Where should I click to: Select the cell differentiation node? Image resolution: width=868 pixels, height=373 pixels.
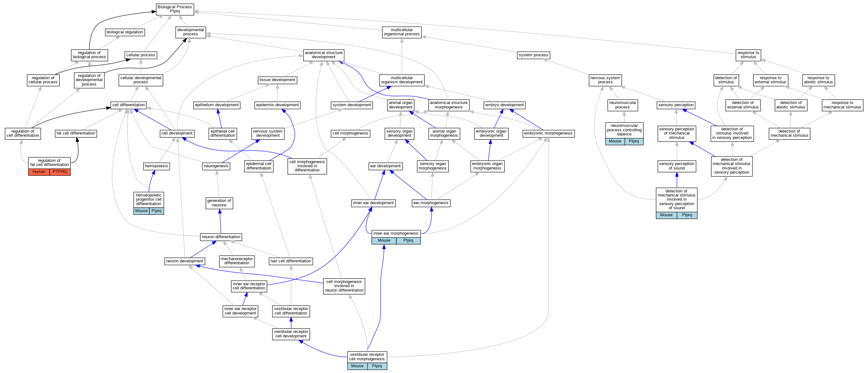click(x=129, y=105)
